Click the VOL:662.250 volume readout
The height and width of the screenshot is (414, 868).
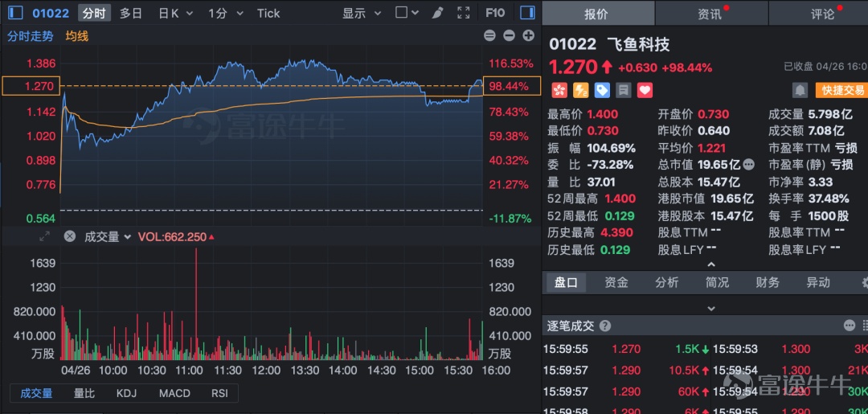(x=176, y=237)
